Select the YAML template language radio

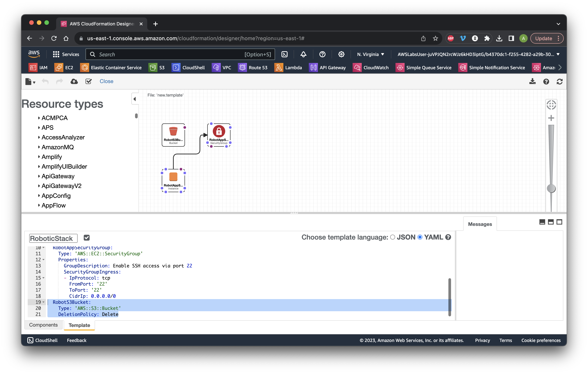tap(420, 237)
